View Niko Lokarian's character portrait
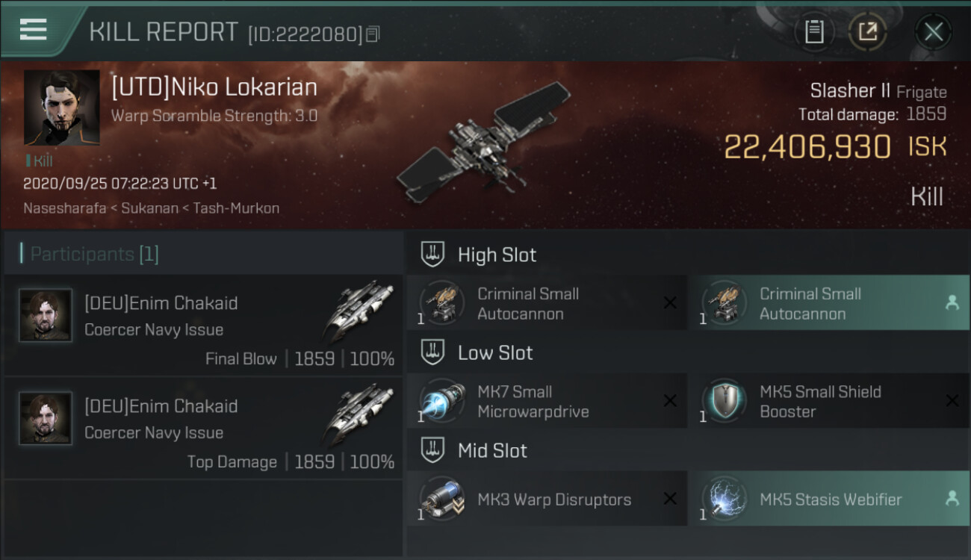Screen dimensions: 971x560 [61, 108]
